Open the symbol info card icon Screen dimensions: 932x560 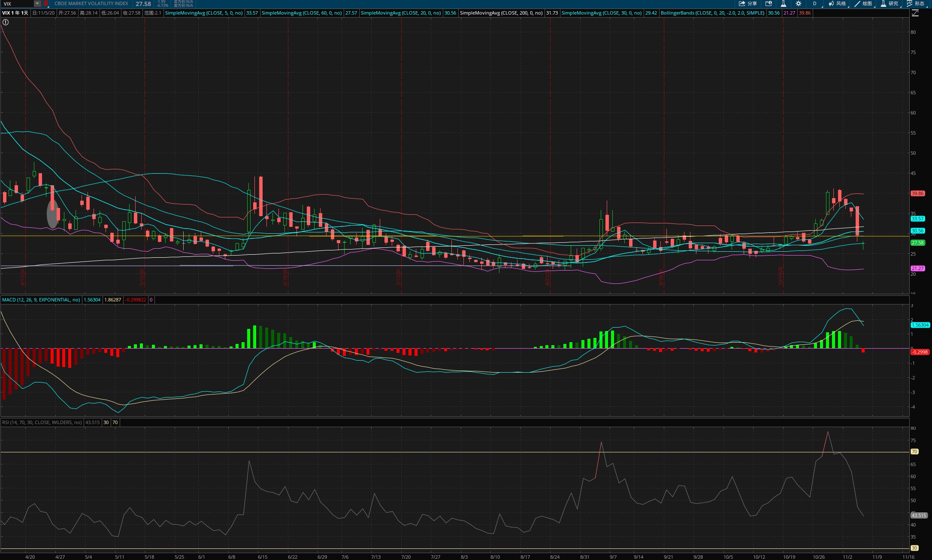[769, 3]
